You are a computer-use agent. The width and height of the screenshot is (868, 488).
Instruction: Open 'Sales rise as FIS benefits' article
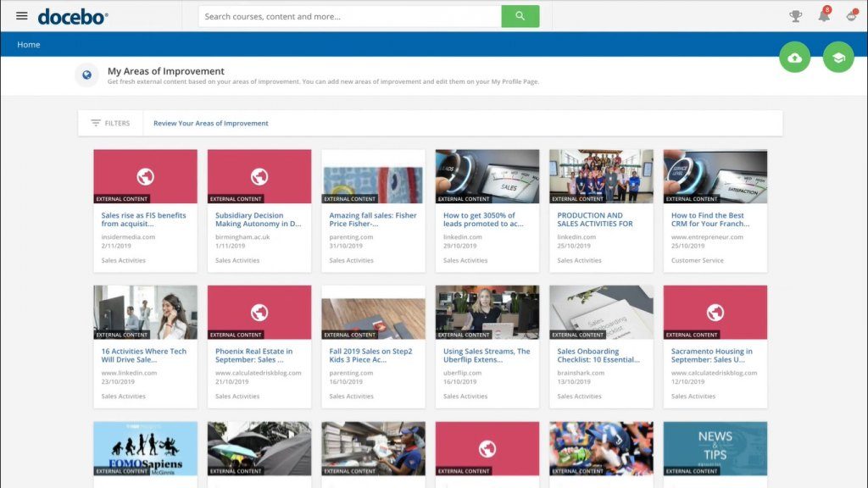(x=143, y=219)
